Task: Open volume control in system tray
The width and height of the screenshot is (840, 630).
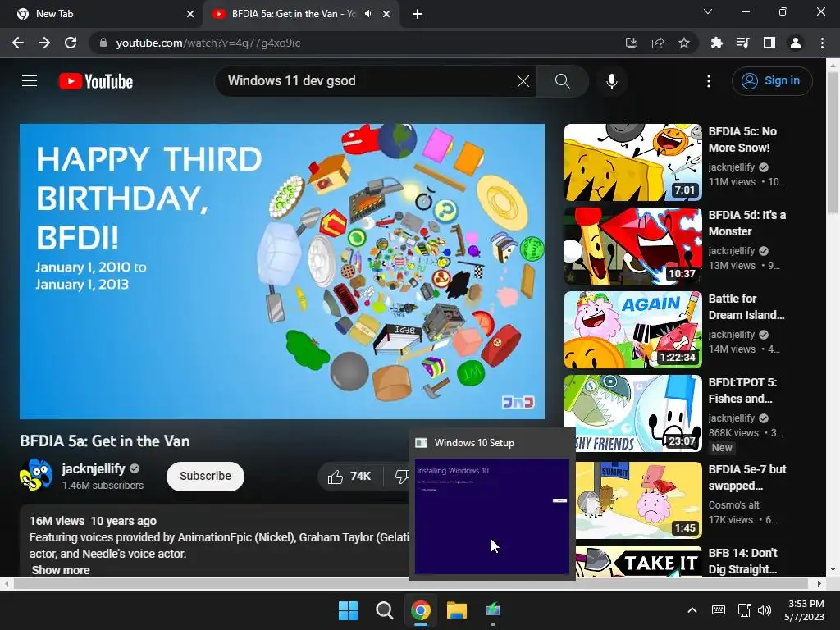Action: point(765,610)
